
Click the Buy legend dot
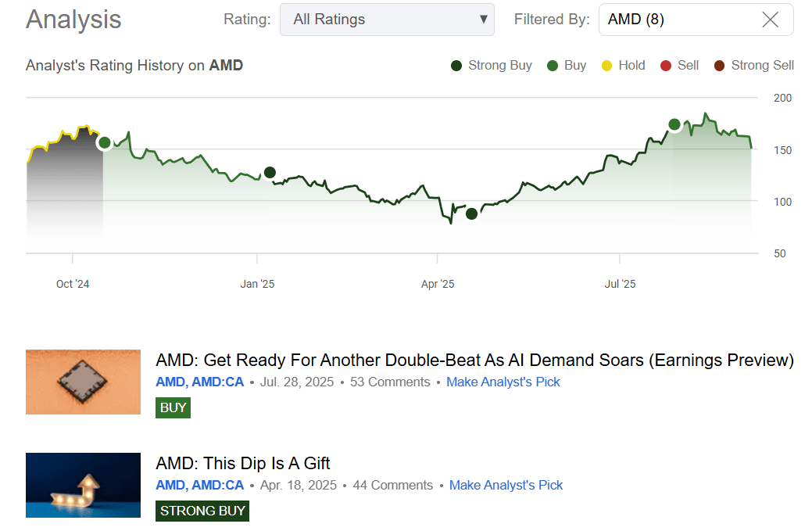coord(553,66)
